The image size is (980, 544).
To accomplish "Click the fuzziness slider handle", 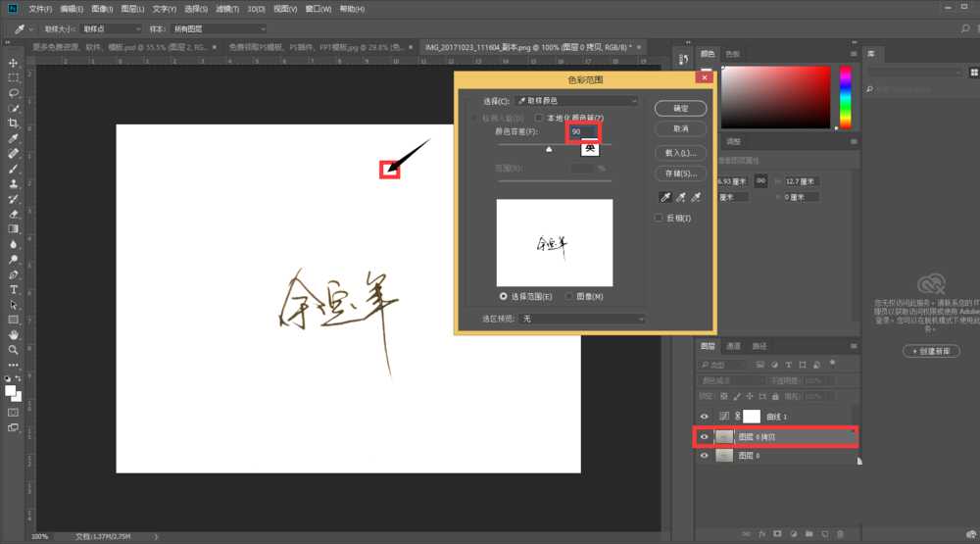I will pyautogui.click(x=549, y=149).
